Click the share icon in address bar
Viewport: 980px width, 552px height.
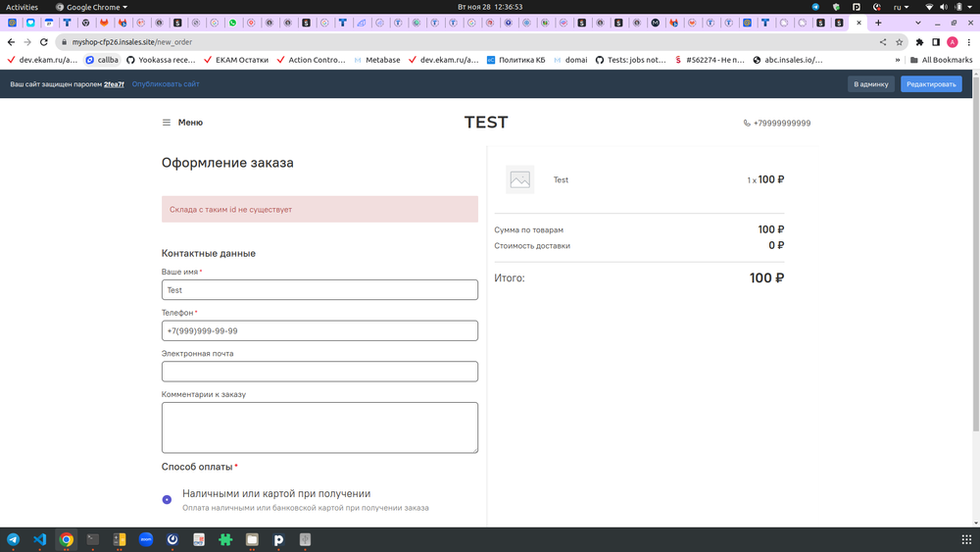pyautogui.click(x=883, y=42)
